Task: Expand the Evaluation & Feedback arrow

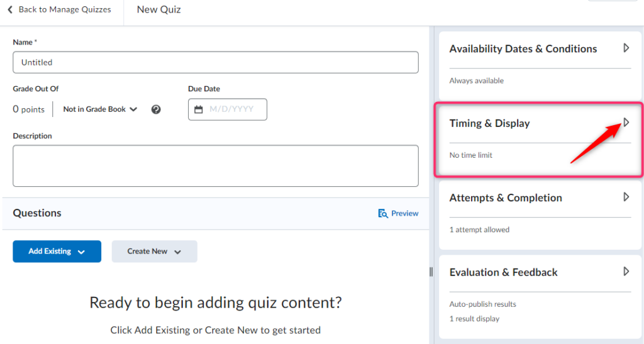Action: (626, 272)
